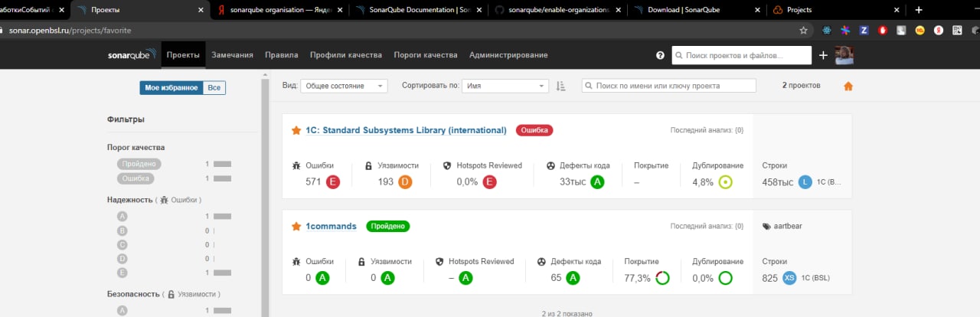Open the Администрирование menu
This screenshot has width=980, height=317.
[508, 55]
